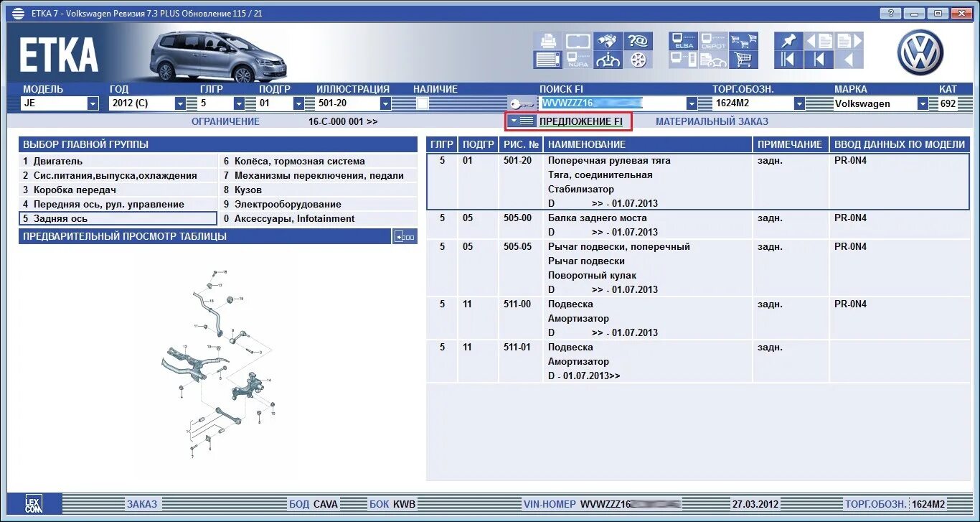980x522 pixels.
Task: Select group 9 Электрооборудование
Action: tap(318, 205)
